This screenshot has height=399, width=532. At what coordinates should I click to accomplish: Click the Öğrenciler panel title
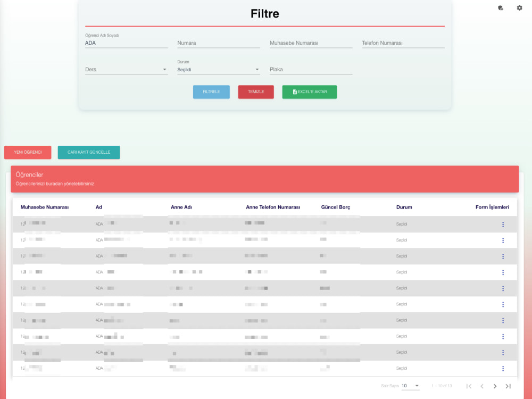[29, 174]
